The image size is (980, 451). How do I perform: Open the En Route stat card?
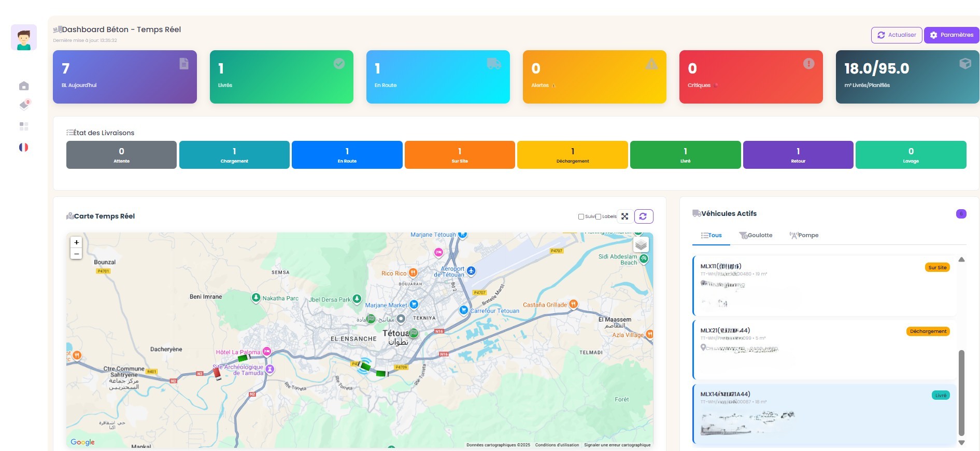[x=438, y=77]
